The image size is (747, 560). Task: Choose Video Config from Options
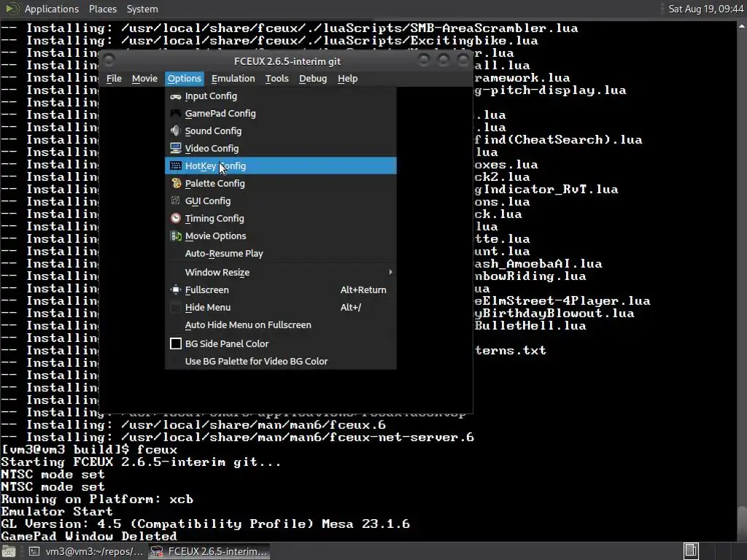(x=281, y=148)
